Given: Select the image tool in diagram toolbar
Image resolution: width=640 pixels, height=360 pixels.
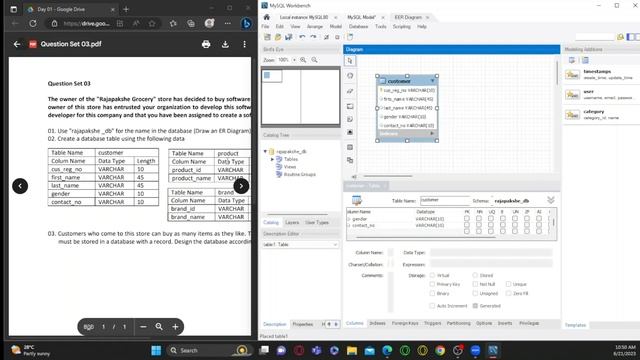Looking at the screenshot, I should click(350, 133).
